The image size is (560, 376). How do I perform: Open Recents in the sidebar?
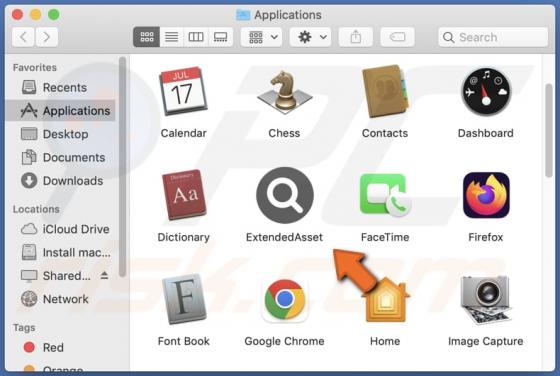point(61,87)
